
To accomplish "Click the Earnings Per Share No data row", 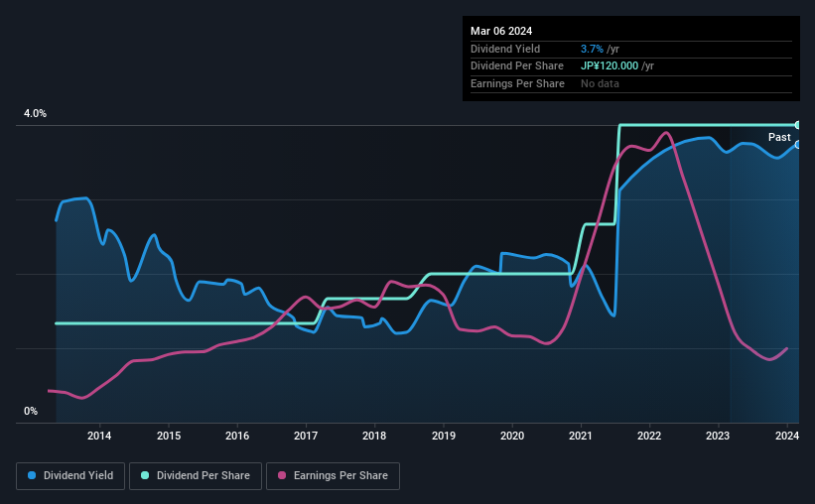I will pos(631,83).
